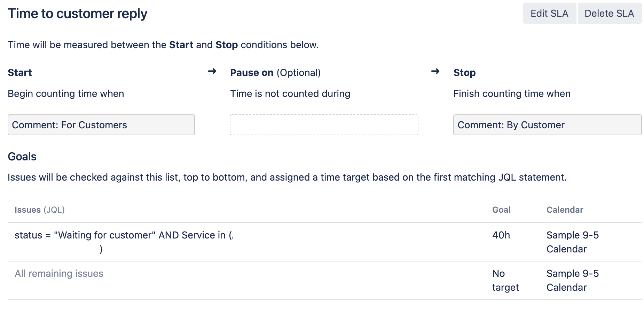Screen dimensions: 644x311
Task: Click Sample 9-5 Calendar in first goal row
Action: 573,242
